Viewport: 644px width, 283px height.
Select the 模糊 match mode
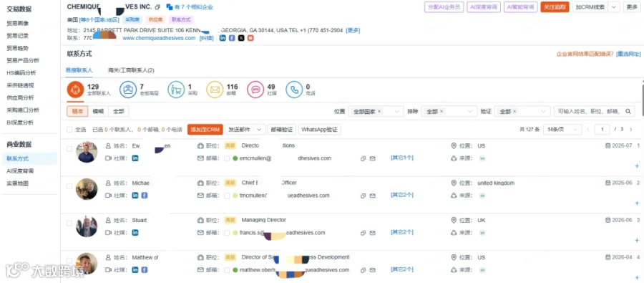coord(98,111)
